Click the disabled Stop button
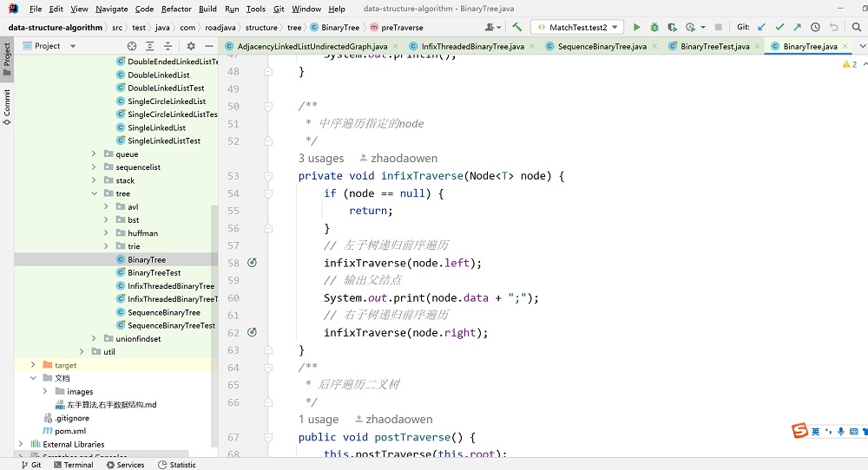 (x=719, y=27)
